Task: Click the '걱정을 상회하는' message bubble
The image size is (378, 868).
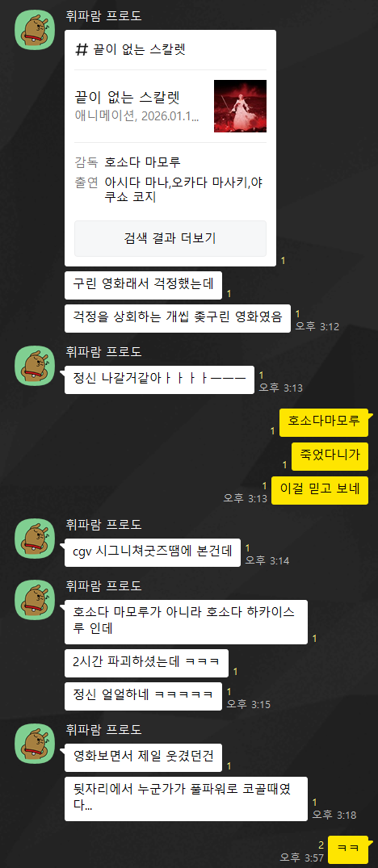Action: [178, 318]
